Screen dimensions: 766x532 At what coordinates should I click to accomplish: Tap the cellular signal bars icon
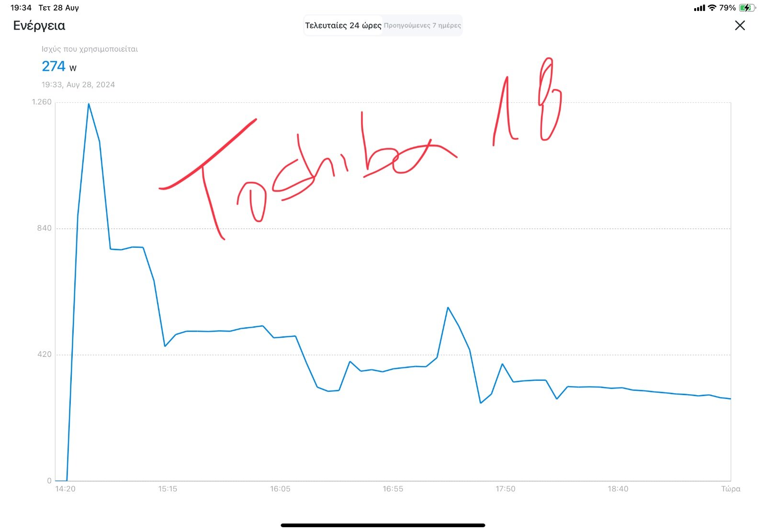[699, 8]
